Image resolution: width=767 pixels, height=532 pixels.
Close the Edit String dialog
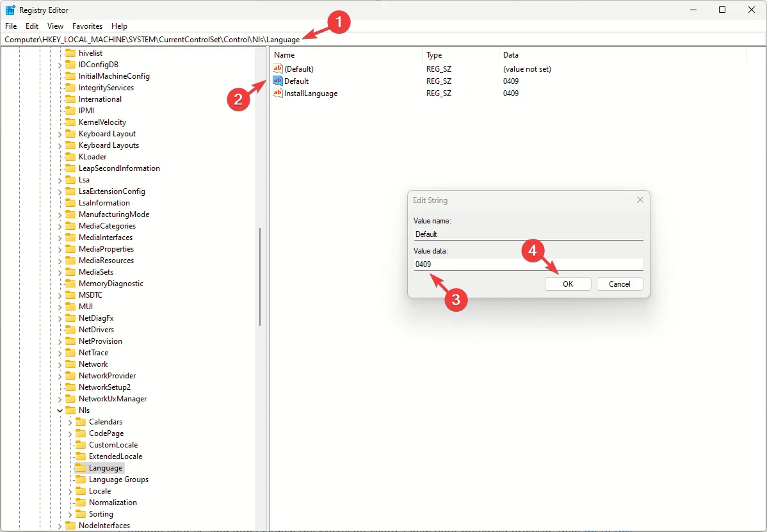[x=640, y=200]
